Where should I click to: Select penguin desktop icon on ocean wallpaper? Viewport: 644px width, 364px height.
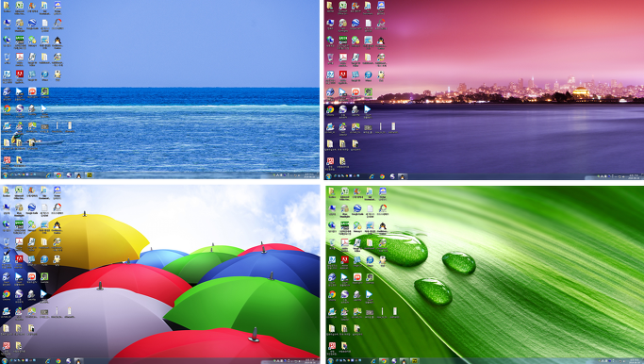(58, 41)
